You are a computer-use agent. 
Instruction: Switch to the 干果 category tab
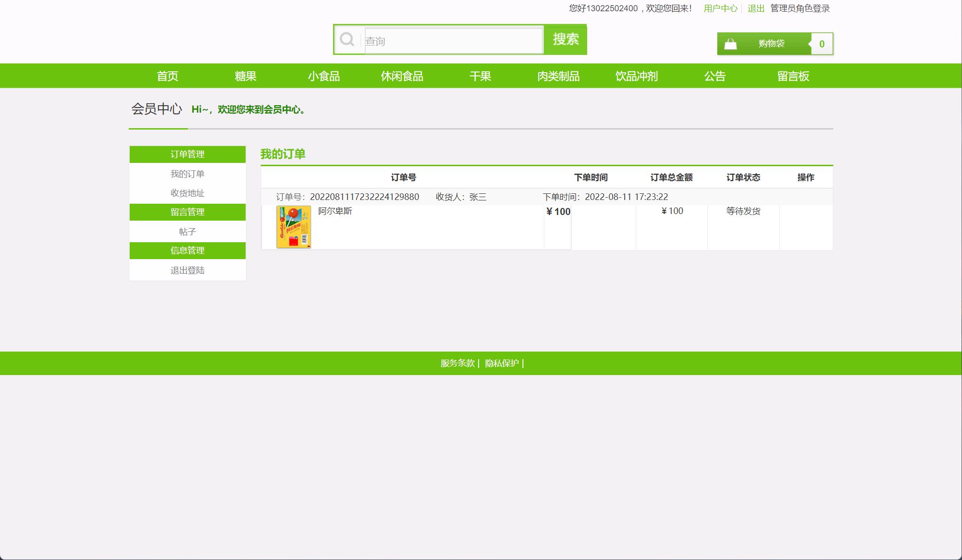tap(480, 76)
